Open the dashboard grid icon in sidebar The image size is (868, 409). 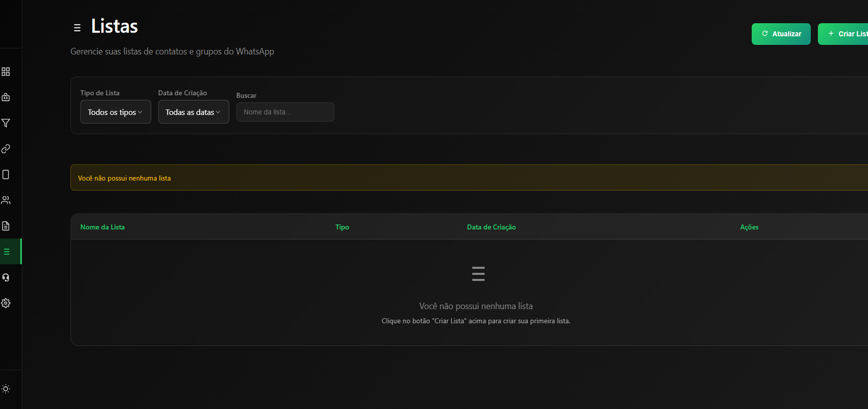tap(6, 71)
